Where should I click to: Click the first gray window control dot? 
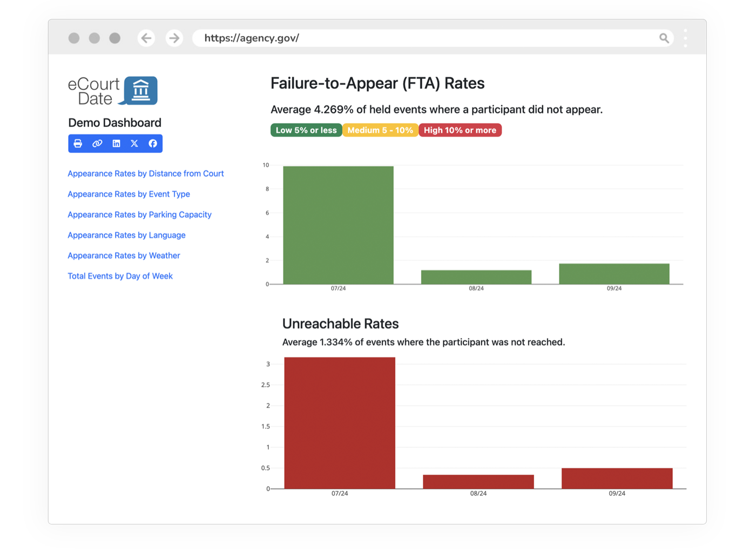[74, 38]
